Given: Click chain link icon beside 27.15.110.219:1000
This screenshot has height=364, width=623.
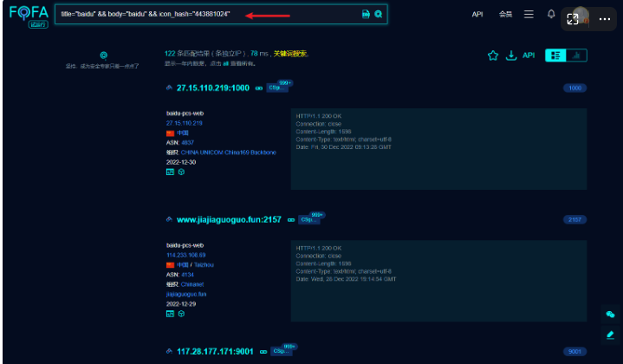Looking at the screenshot, I should coord(259,88).
